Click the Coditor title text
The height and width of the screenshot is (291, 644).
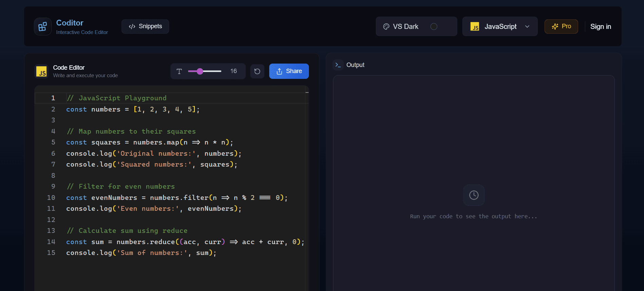70,23
